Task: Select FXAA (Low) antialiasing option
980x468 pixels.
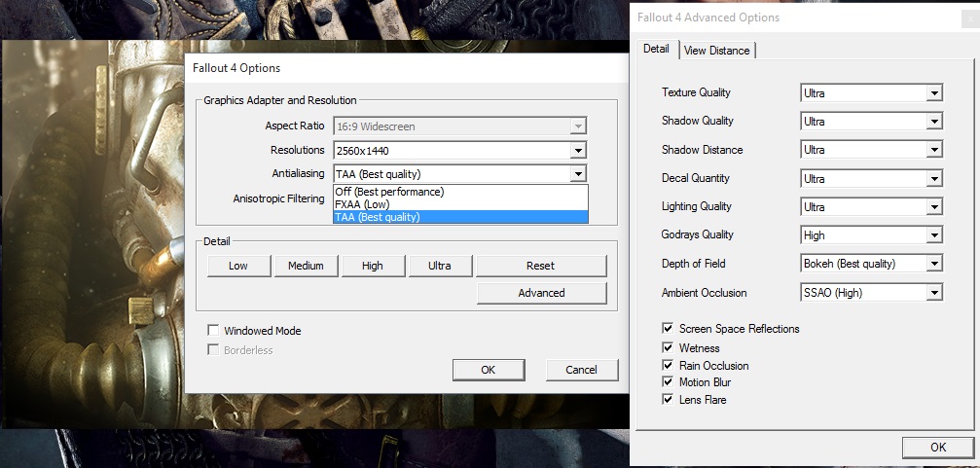Action: tap(460, 204)
